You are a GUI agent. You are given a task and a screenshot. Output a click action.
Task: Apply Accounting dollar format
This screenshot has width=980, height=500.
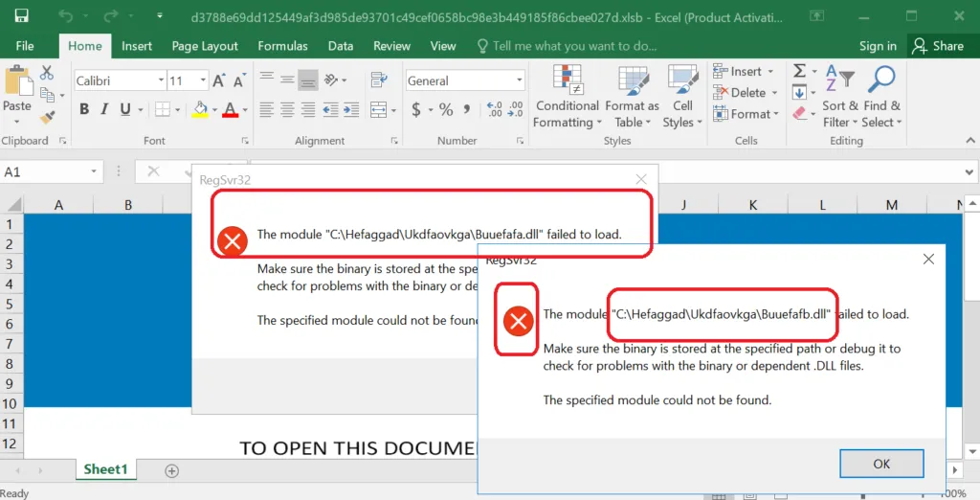[416, 109]
